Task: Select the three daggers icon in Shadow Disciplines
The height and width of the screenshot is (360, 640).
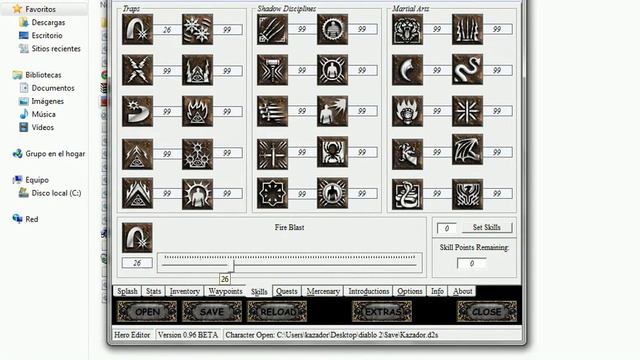Action: click(272, 111)
